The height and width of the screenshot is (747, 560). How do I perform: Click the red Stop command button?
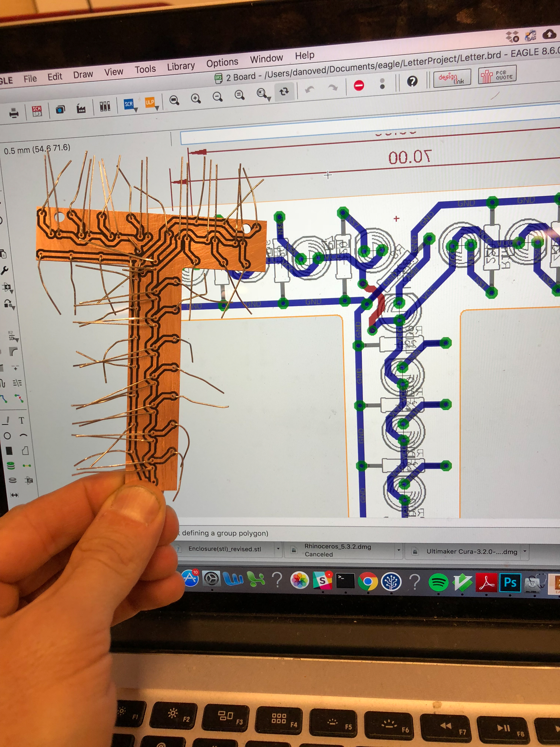tap(359, 85)
